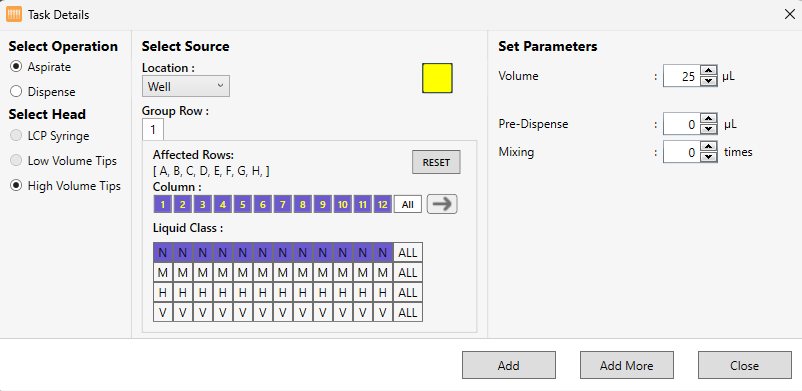802x391 pixels.
Task: Select liquid class H for first column
Action: tap(163, 292)
